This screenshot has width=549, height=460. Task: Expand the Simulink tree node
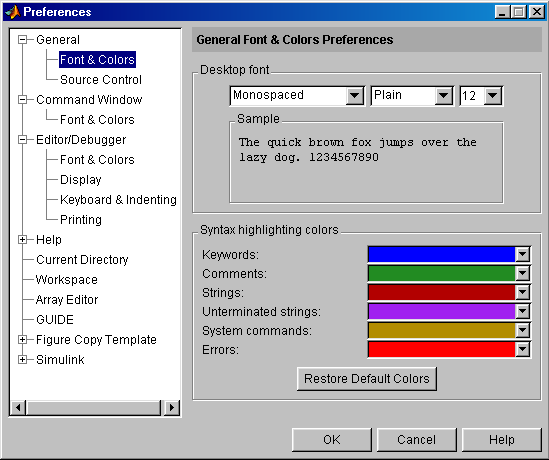pos(22,360)
